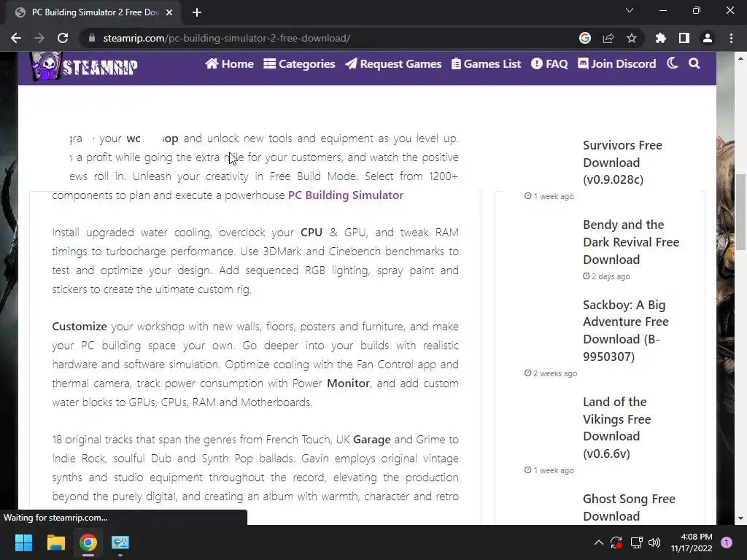Open the FAQ page
Image resolution: width=747 pixels, height=560 pixels.
[549, 64]
